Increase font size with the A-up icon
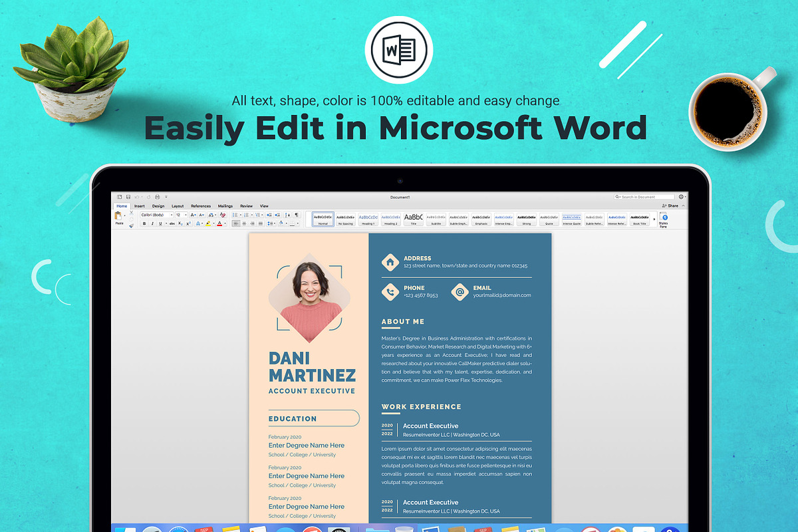 point(194,215)
